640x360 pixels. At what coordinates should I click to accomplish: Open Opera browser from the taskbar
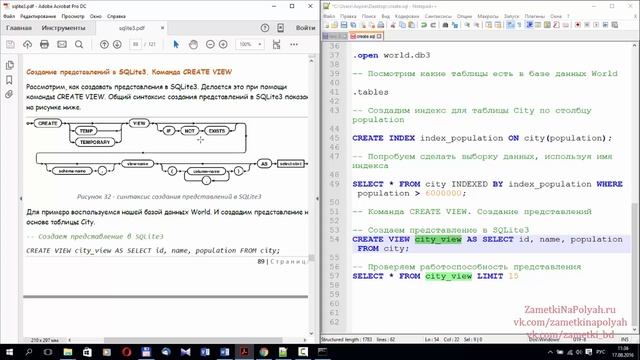[x=127, y=352]
